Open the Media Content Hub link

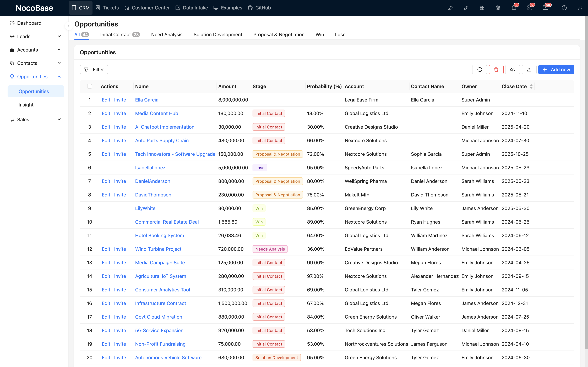[156, 113]
